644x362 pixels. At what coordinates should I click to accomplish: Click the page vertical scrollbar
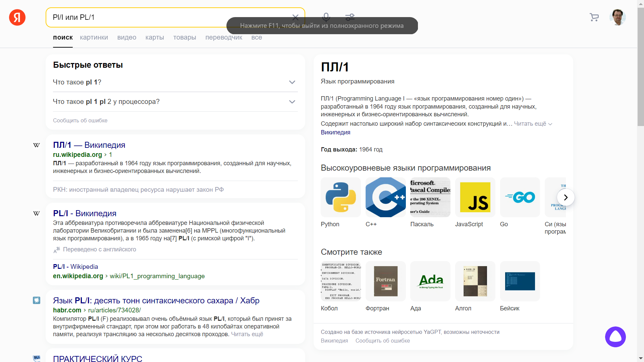tap(640, 67)
